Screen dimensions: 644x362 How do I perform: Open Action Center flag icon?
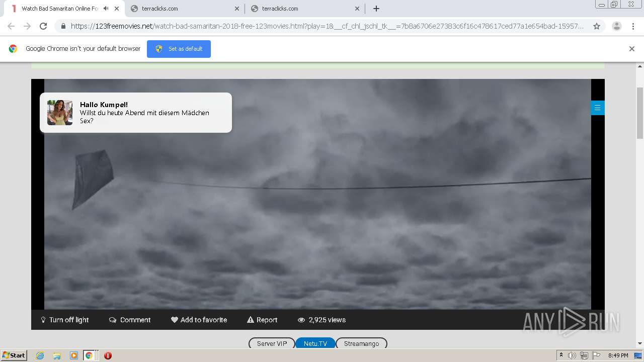pos(596,355)
